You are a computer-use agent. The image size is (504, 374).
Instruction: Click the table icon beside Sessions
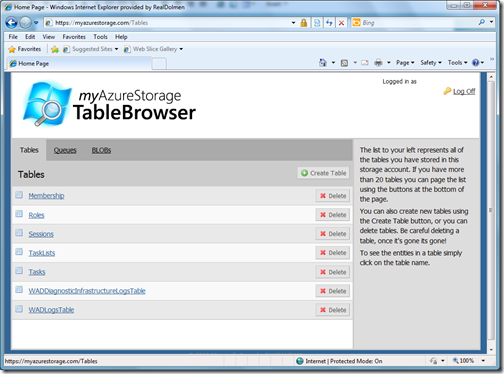pos(19,233)
